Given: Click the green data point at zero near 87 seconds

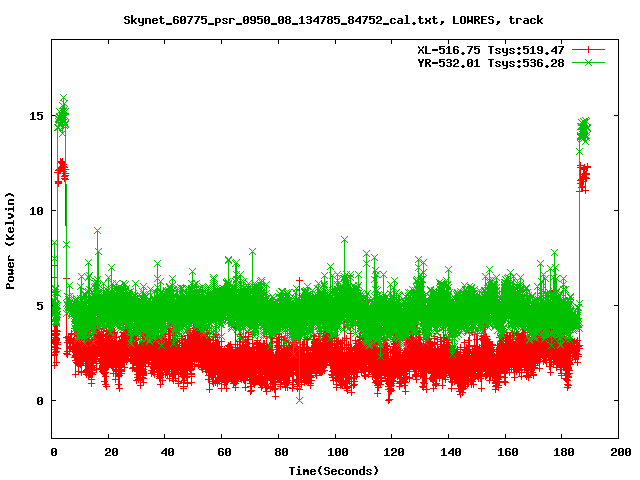Looking at the screenshot, I should pyautogui.click(x=300, y=400).
